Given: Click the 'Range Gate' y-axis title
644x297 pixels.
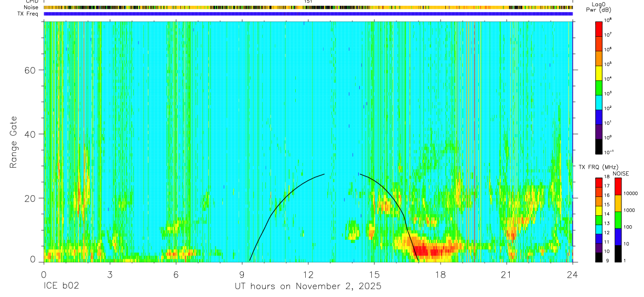Looking at the screenshot, I should pyautogui.click(x=13, y=142).
